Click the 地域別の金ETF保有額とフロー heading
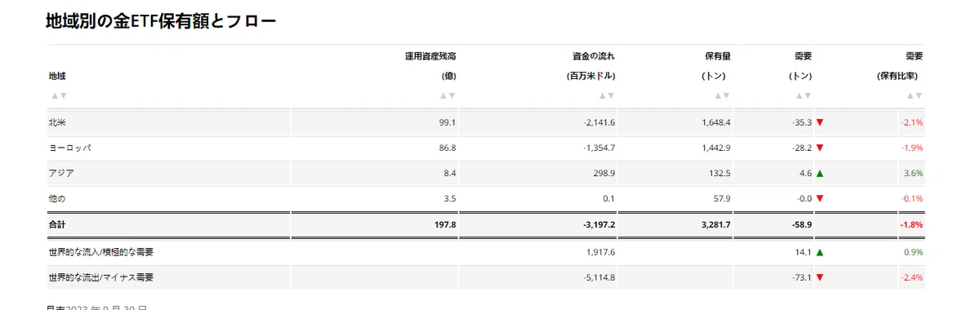The image size is (980, 310). click(162, 21)
